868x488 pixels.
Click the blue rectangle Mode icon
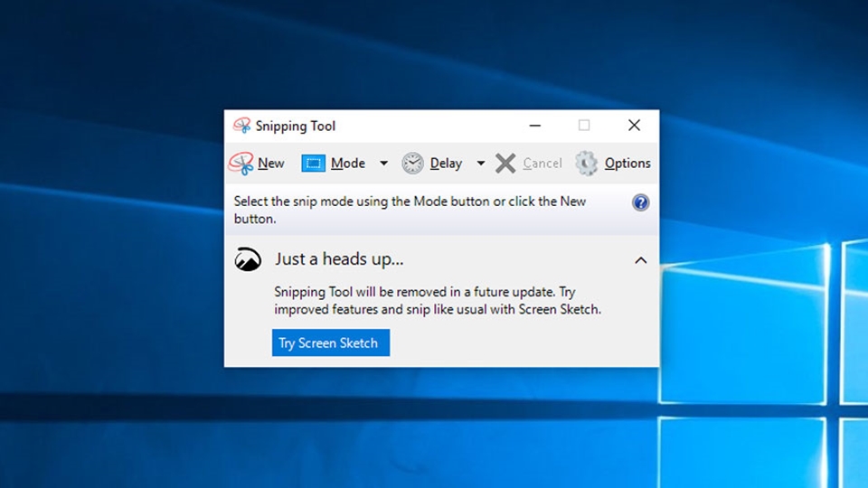[x=313, y=164]
